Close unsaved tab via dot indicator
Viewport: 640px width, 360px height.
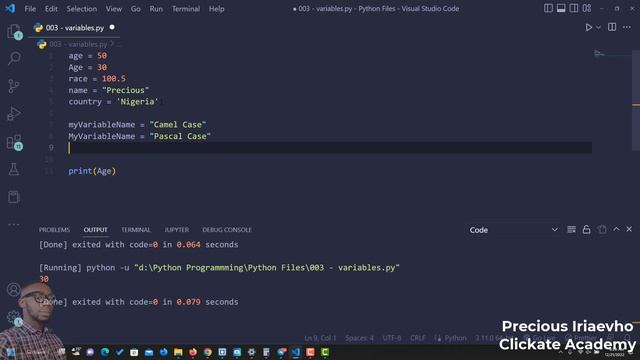coord(112,27)
